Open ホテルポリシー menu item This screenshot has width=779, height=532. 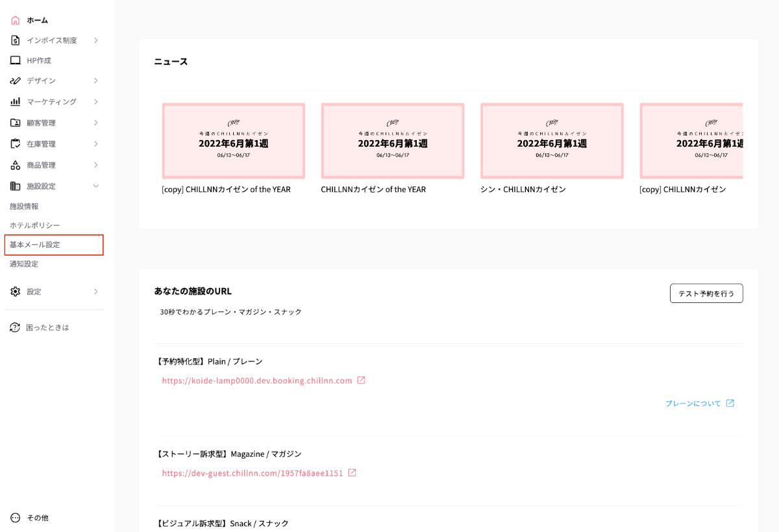(x=35, y=225)
